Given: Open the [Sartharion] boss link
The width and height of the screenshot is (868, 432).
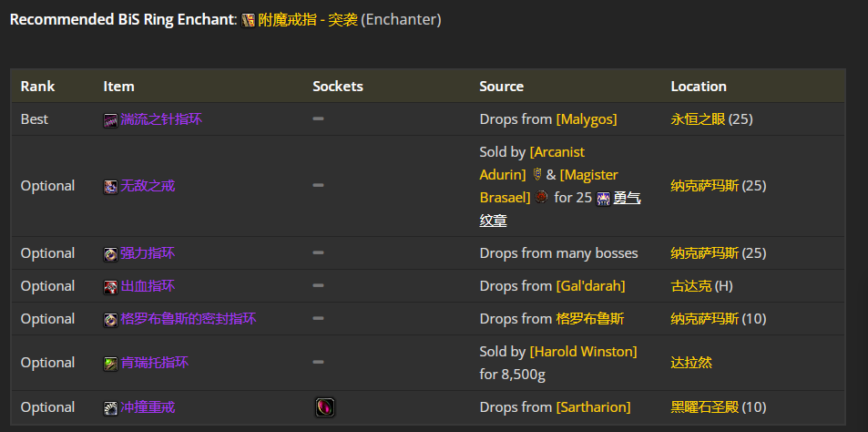Looking at the screenshot, I should (x=593, y=407).
